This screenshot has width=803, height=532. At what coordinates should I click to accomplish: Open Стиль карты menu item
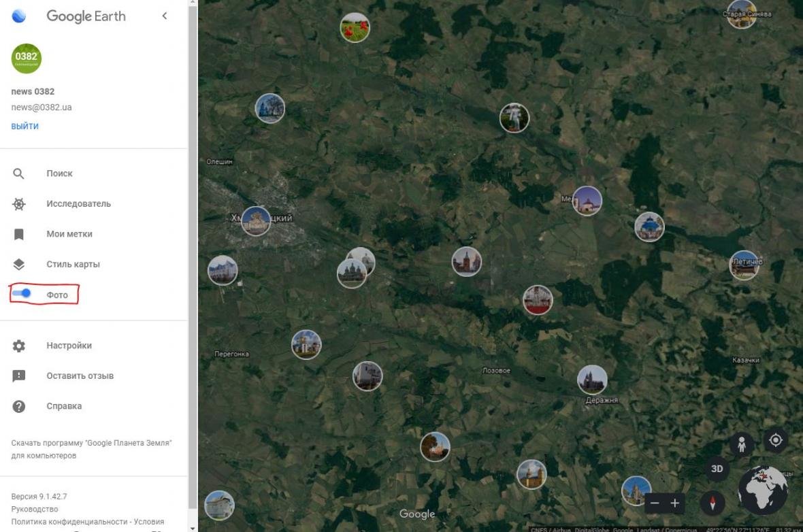[x=73, y=264]
